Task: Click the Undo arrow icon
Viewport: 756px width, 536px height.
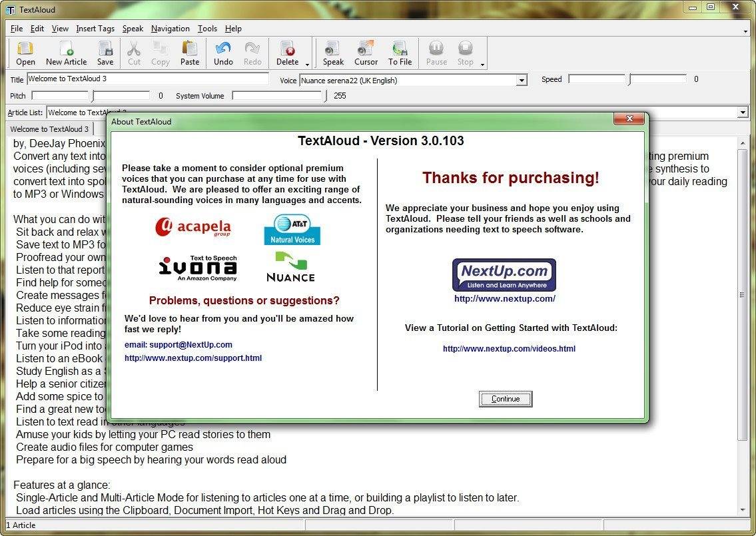Action: (223, 53)
